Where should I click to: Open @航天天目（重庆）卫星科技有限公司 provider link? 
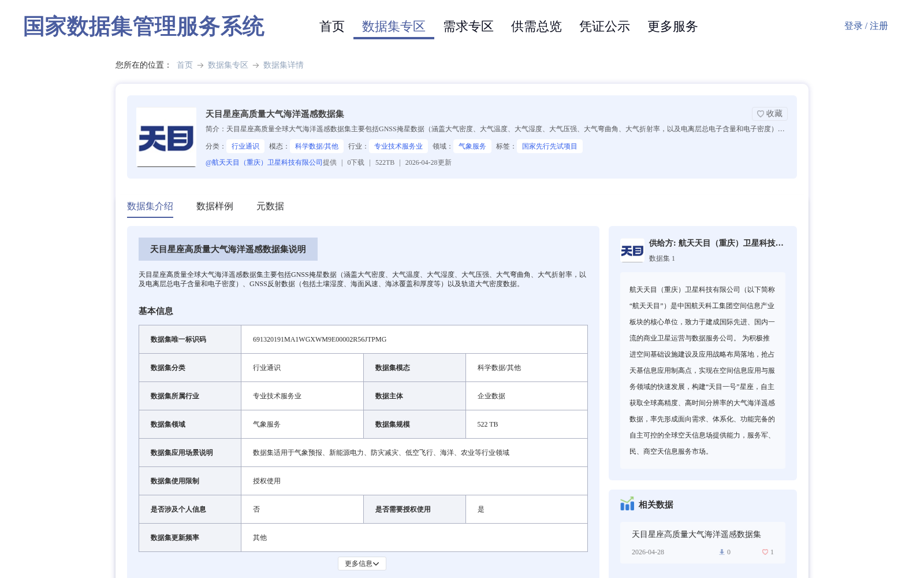pyautogui.click(x=264, y=162)
